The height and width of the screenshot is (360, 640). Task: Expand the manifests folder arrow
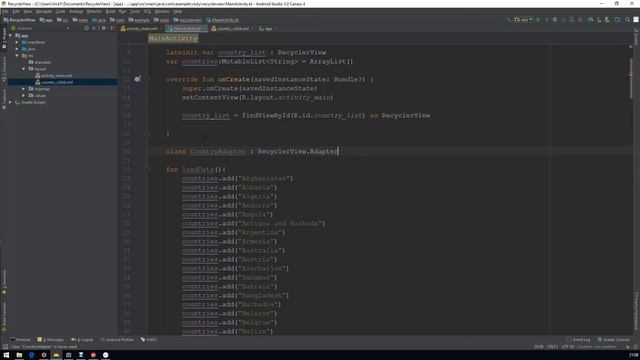click(x=17, y=42)
